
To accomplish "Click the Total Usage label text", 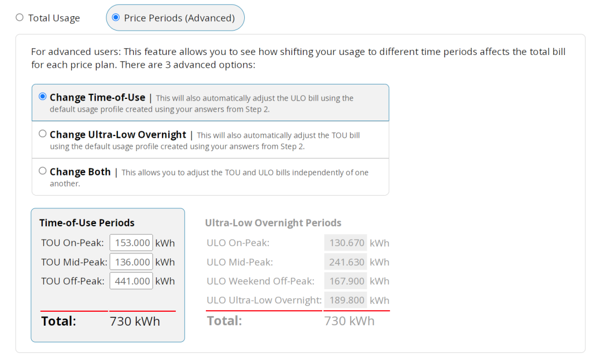I will (54, 18).
